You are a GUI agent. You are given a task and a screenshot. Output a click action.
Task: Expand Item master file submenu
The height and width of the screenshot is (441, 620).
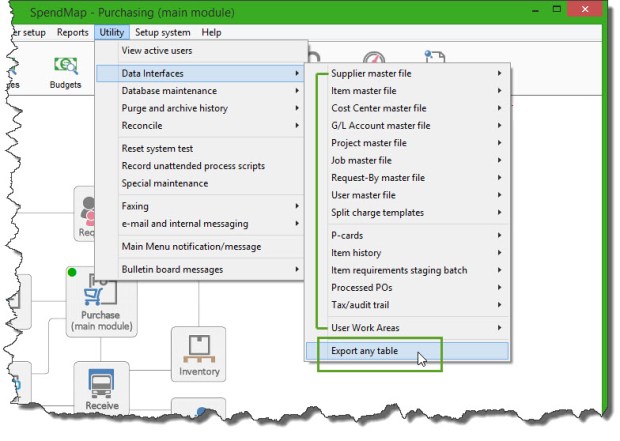click(x=407, y=91)
